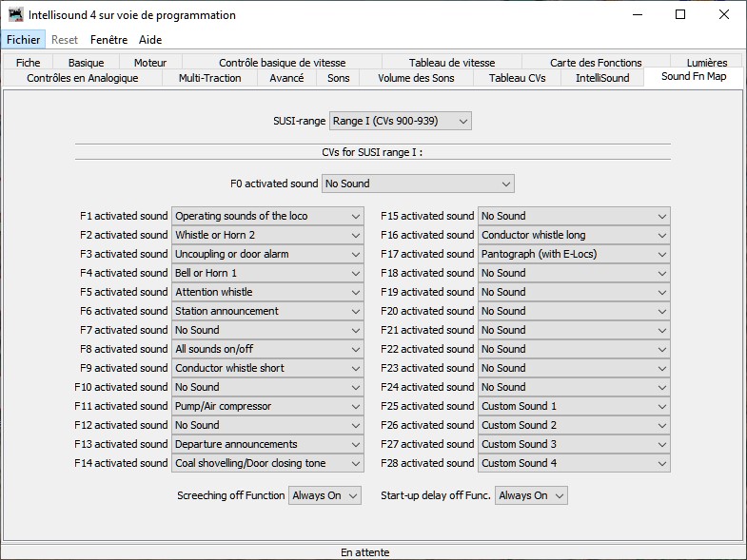This screenshot has width=747, height=560.
Task: Open the Carte des Fonctions tab
Action: point(596,63)
